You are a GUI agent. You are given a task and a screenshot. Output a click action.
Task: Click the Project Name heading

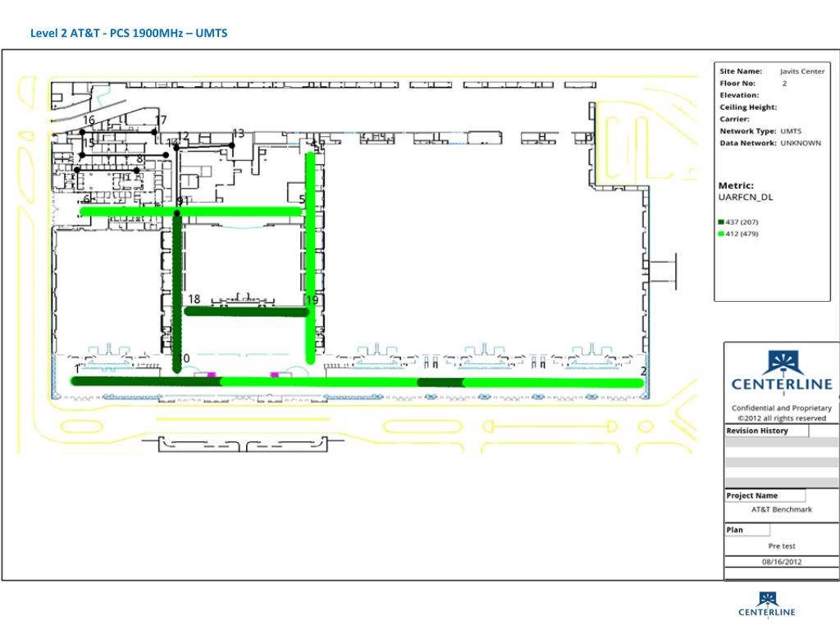[x=751, y=495]
